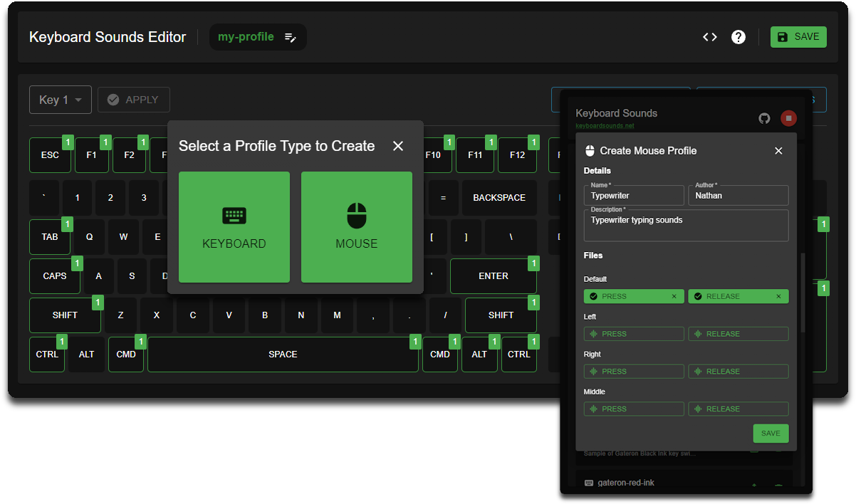Image resolution: width=856 pixels, height=504 pixels.
Task: Select the X key
Action: [x=157, y=315]
